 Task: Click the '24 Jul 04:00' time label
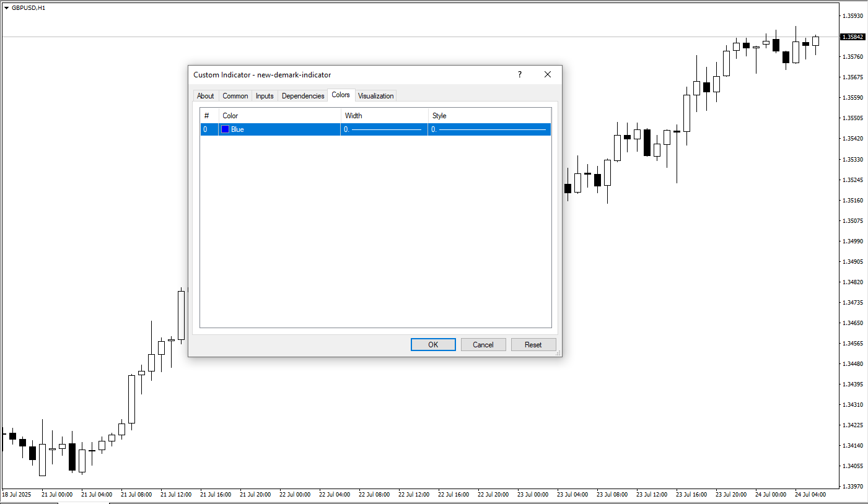(x=810, y=495)
